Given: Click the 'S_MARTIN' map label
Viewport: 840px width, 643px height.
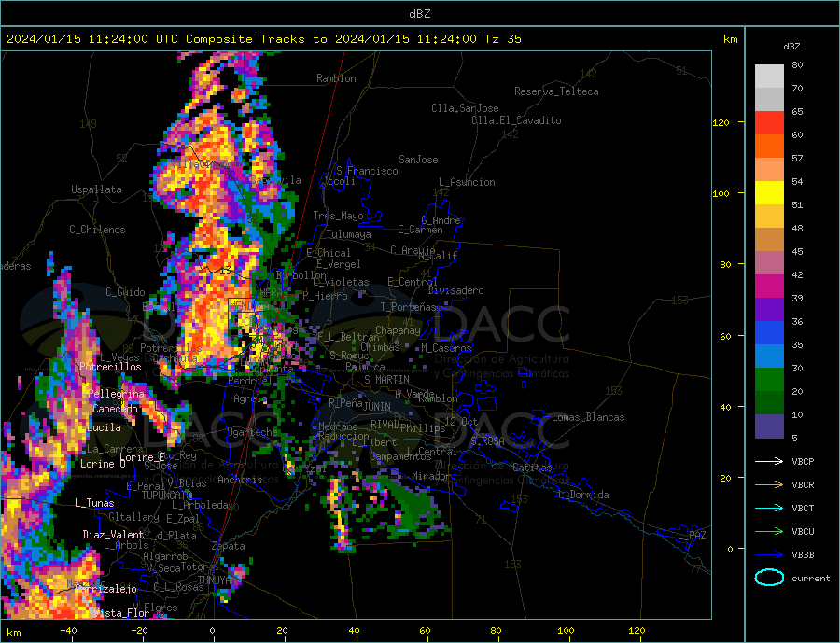Looking at the screenshot, I should 386,380.
